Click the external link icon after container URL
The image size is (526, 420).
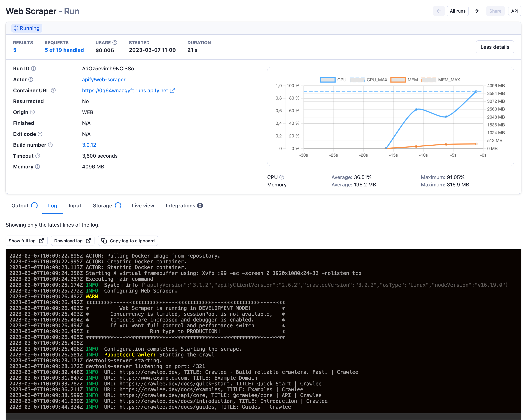173,90
